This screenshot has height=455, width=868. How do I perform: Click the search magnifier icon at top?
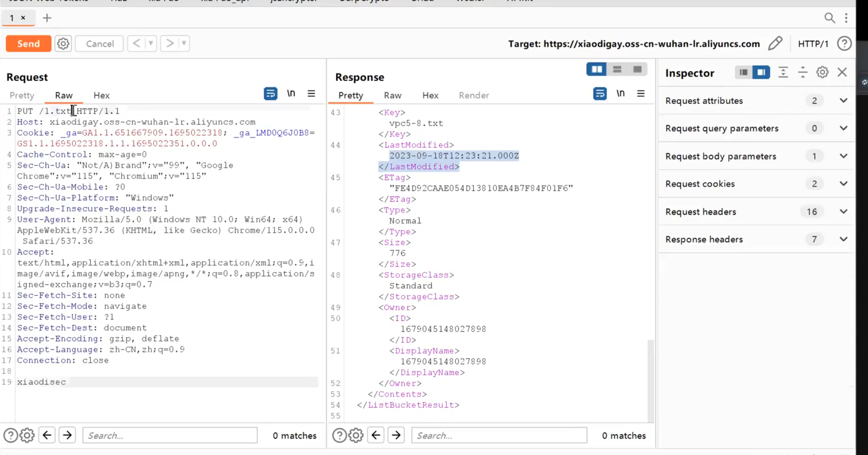pos(829,18)
